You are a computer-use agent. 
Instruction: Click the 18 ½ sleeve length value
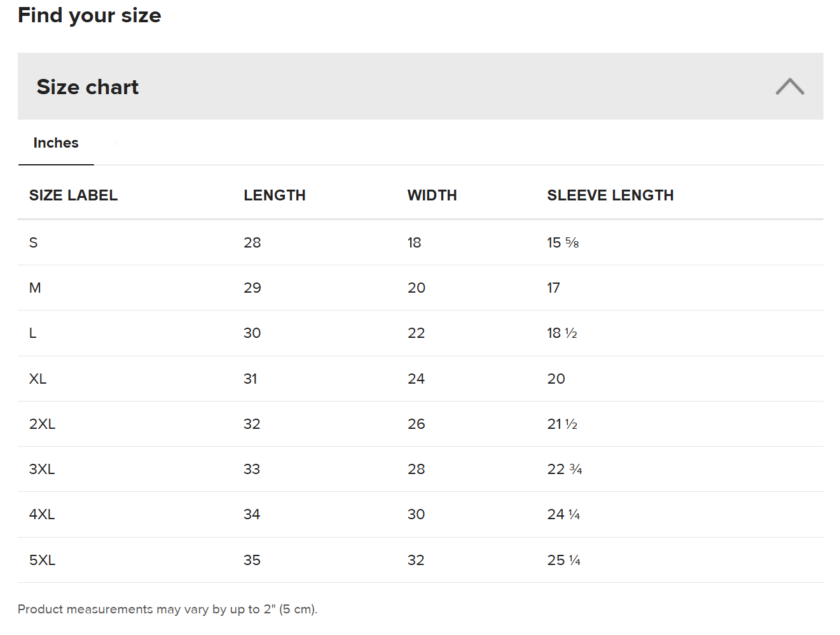(562, 333)
